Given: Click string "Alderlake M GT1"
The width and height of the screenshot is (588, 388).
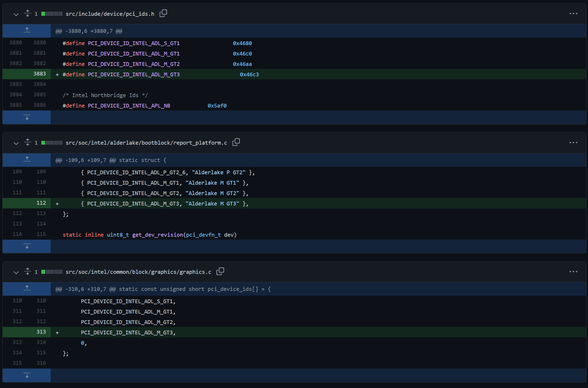Looking at the screenshot, I should (x=212, y=183).
